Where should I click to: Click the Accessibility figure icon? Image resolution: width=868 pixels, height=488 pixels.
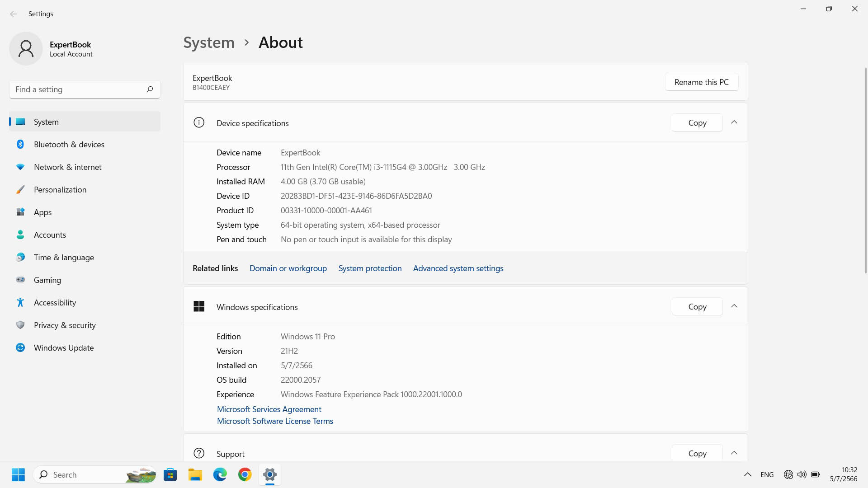point(20,302)
